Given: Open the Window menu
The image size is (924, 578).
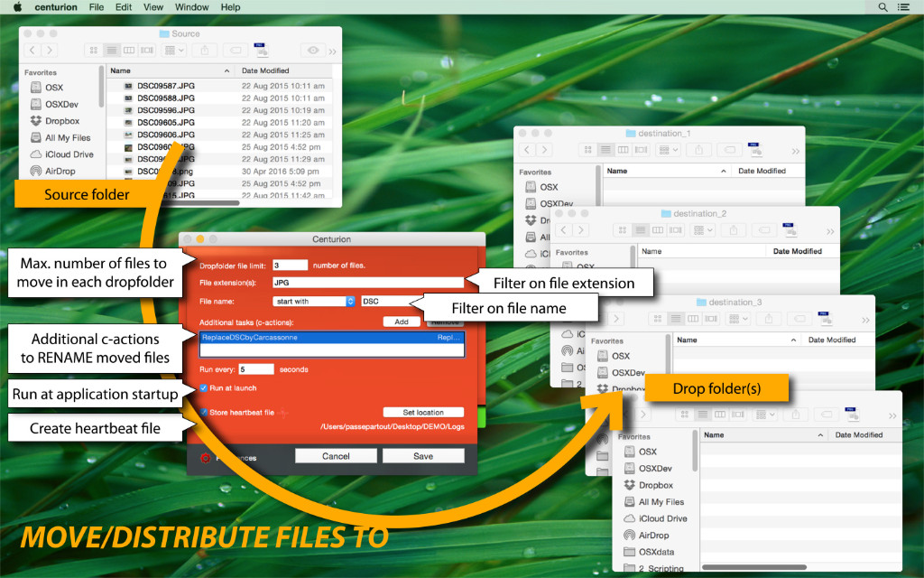Looking at the screenshot, I should coord(191,7).
